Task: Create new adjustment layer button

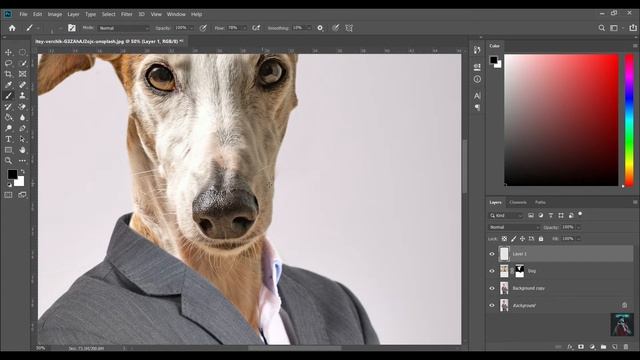Action: click(592, 347)
